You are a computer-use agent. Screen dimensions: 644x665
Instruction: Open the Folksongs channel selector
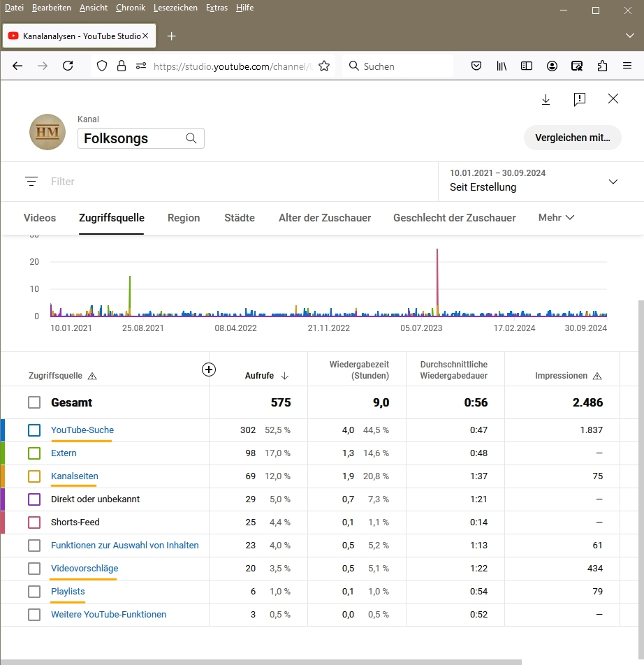point(141,138)
